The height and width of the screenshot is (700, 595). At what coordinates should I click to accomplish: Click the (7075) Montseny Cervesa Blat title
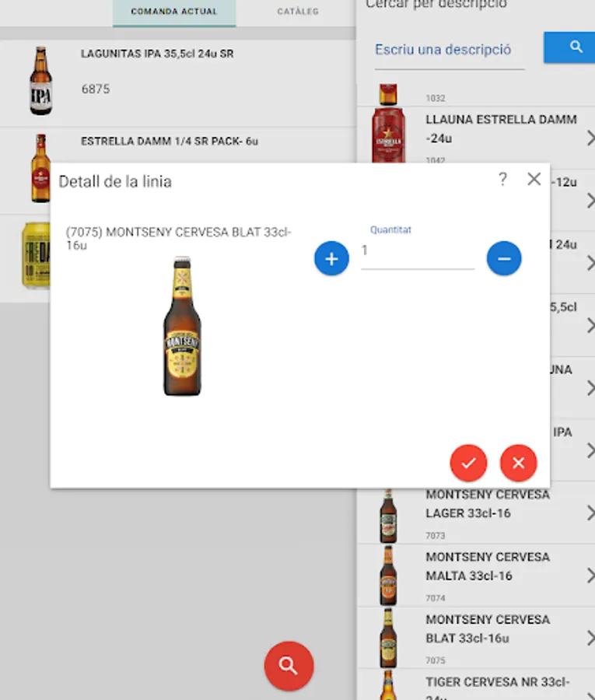[x=178, y=239]
